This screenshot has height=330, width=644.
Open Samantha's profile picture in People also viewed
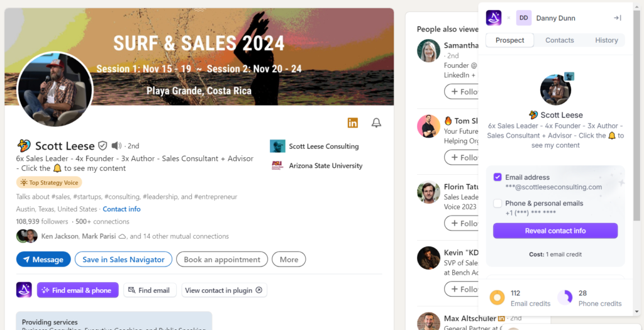pyautogui.click(x=429, y=51)
